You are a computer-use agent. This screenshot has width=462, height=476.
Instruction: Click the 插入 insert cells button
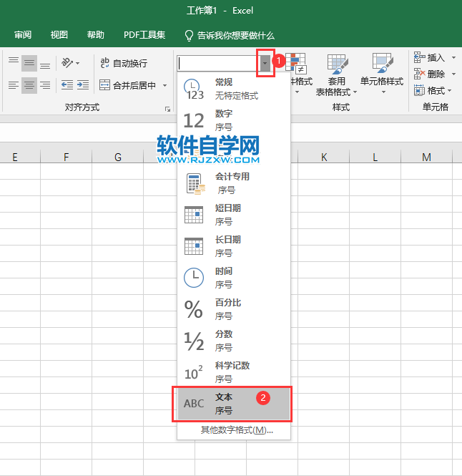430,57
